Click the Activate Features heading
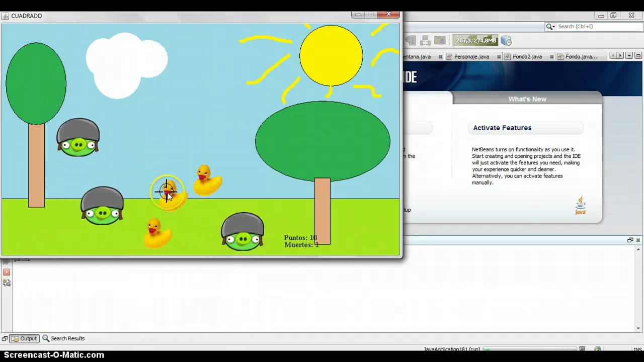644x362 pixels. [502, 128]
